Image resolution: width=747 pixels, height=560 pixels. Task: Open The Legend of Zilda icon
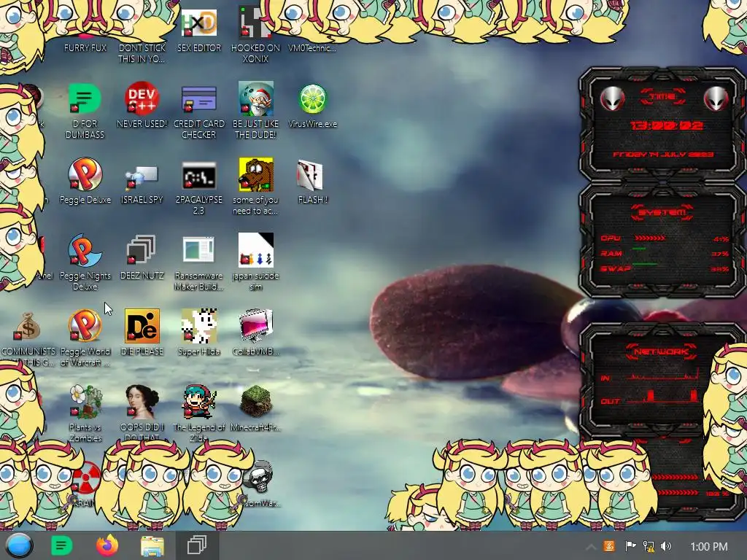click(198, 401)
